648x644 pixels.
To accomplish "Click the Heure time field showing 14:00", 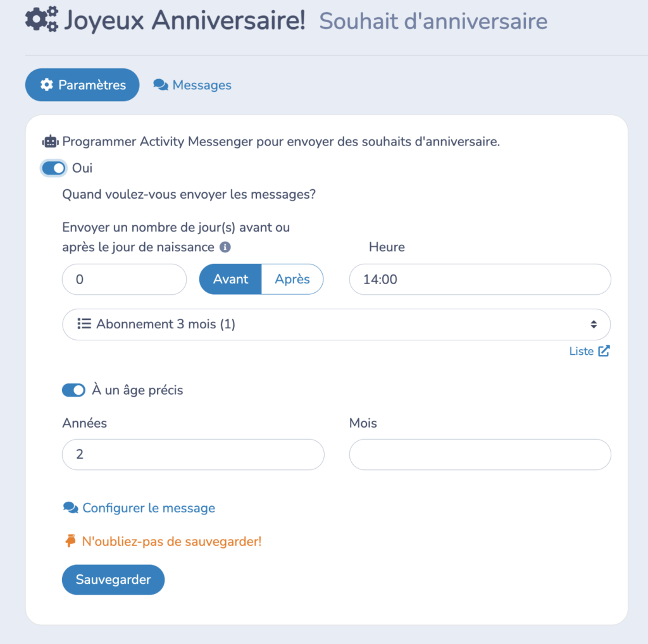I will 480,279.
